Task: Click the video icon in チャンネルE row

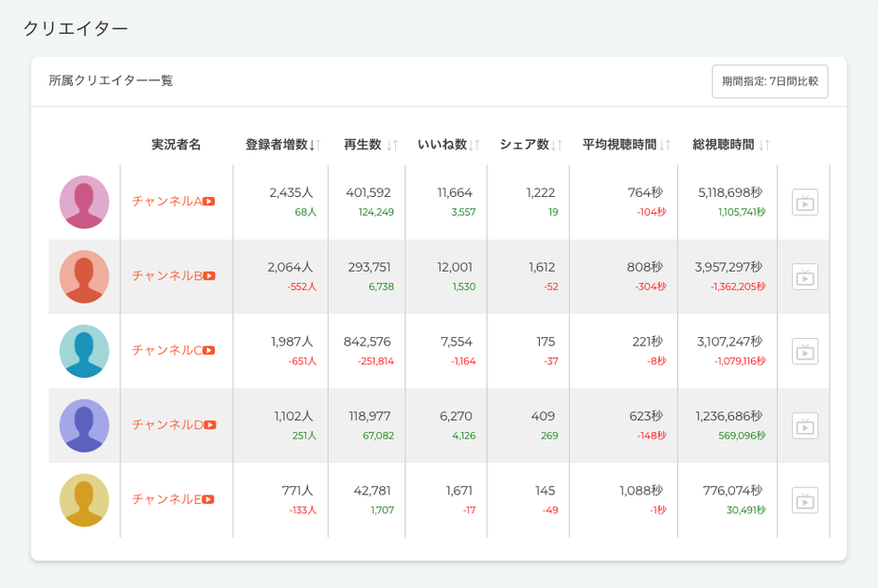Action: (804, 500)
